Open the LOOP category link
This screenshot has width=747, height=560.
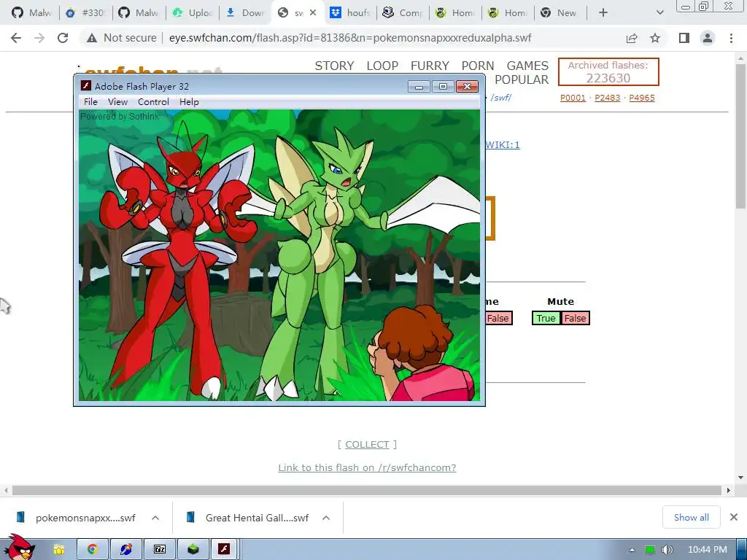[x=382, y=66]
